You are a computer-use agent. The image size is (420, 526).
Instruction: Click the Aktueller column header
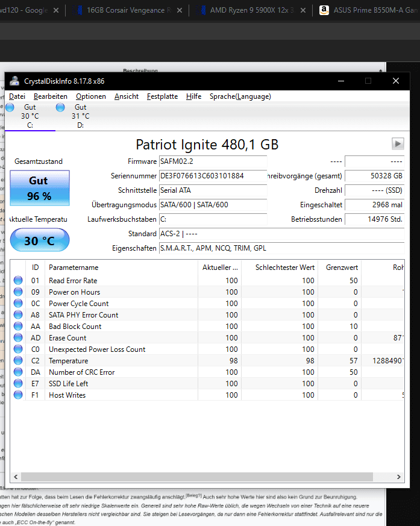[219, 268]
